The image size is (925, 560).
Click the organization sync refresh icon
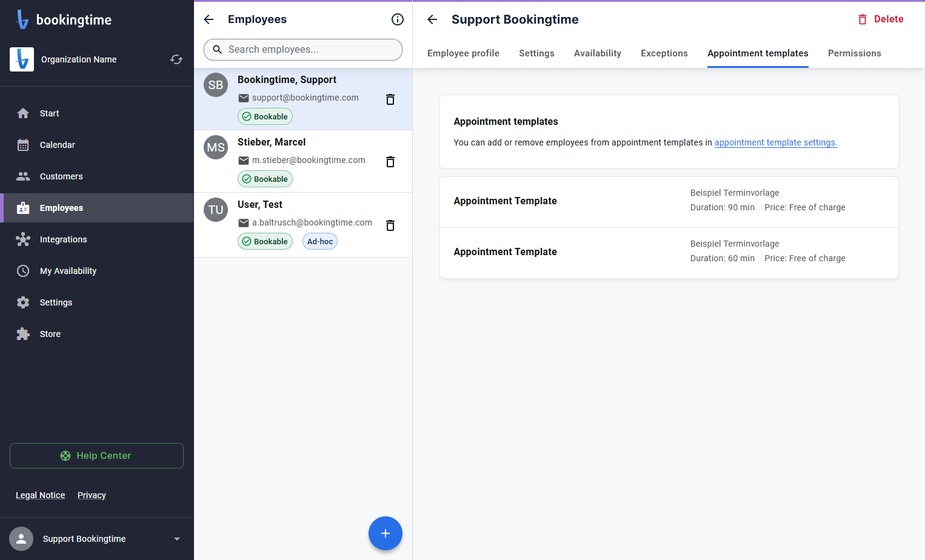(176, 59)
